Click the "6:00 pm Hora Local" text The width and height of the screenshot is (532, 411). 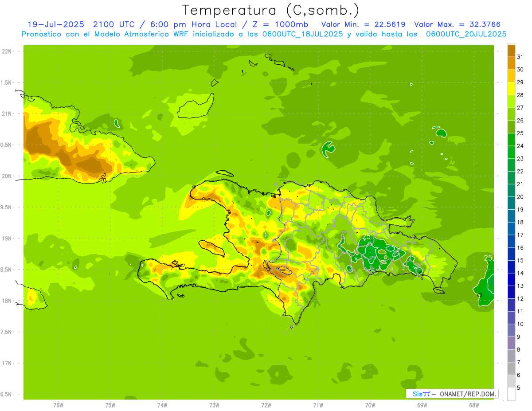point(194,24)
